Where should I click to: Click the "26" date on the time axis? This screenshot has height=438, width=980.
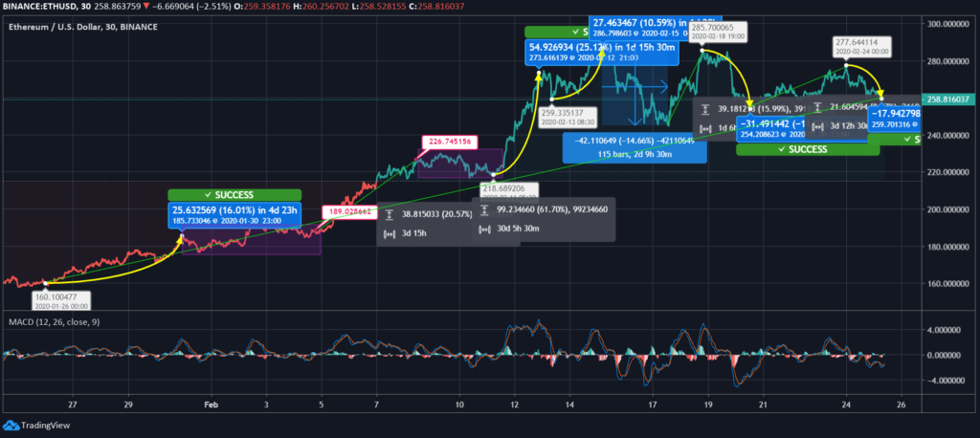[901, 405]
